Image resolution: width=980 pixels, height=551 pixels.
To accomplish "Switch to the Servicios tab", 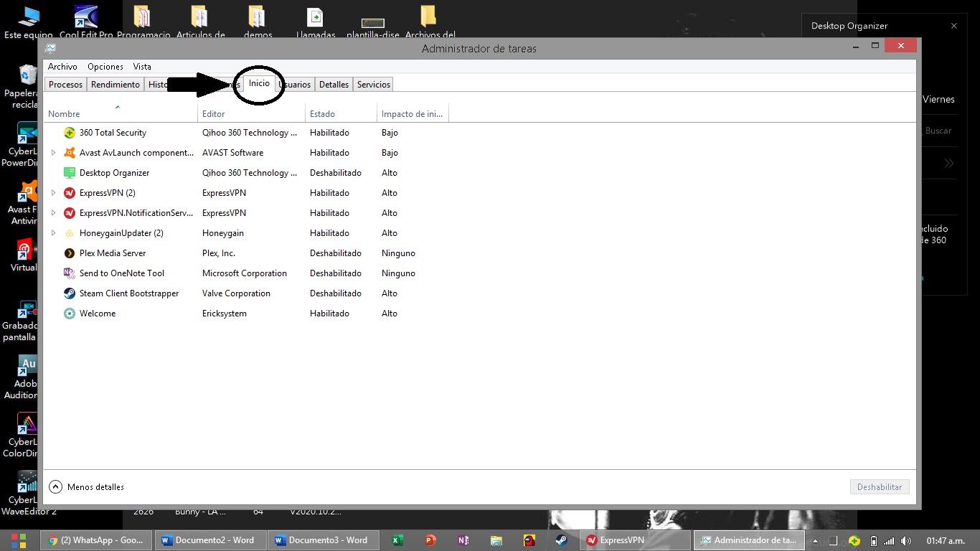I will pyautogui.click(x=373, y=84).
